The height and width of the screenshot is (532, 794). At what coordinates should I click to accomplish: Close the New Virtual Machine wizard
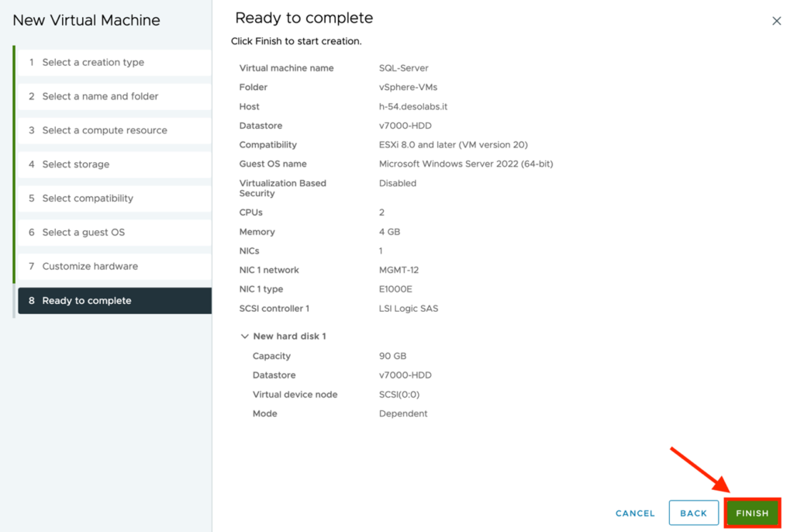click(x=776, y=21)
